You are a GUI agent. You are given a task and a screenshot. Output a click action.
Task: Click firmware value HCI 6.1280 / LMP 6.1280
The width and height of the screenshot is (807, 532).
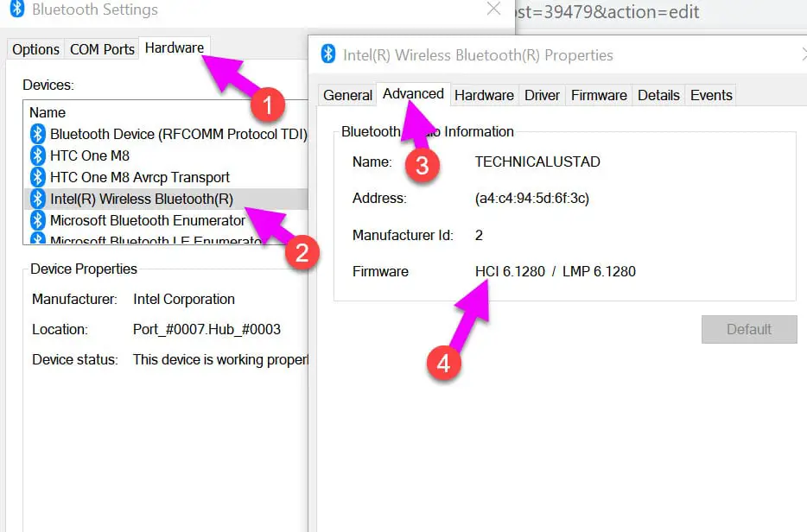[x=556, y=271]
